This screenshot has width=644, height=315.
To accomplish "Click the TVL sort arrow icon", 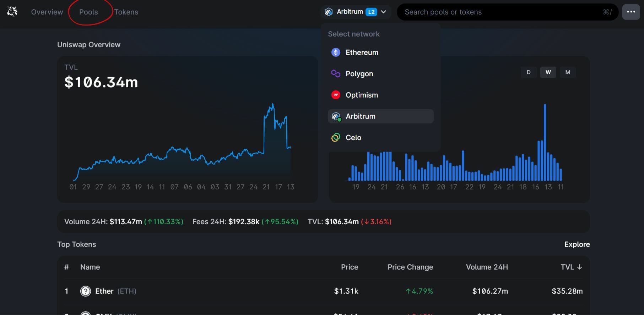I will pos(579,267).
